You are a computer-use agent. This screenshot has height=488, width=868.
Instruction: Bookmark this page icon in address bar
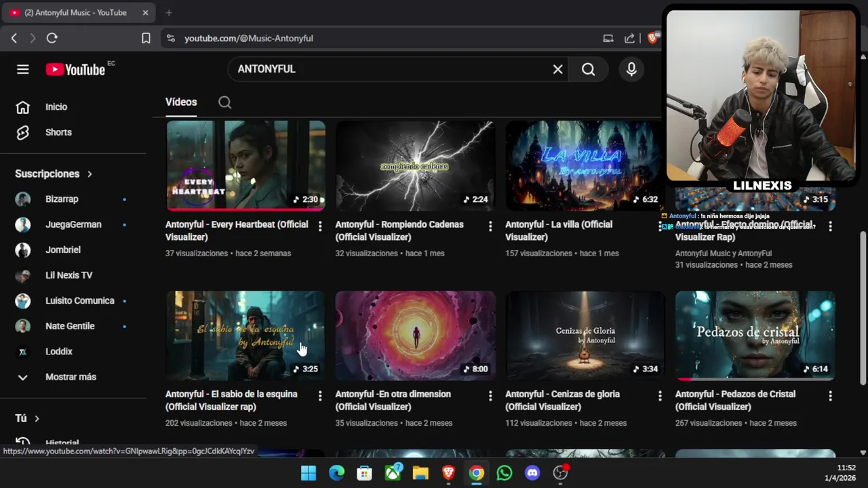pos(146,38)
